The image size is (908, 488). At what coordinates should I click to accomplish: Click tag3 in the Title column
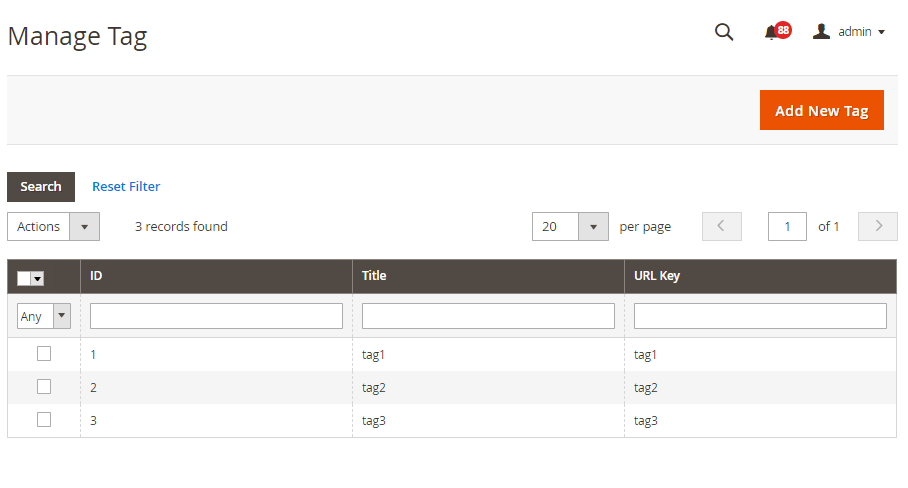pyautogui.click(x=374, y=421)
